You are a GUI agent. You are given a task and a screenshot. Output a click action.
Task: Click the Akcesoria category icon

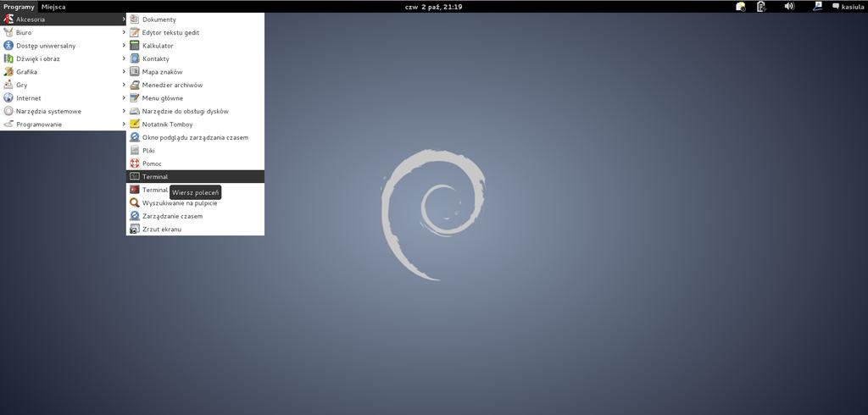pyautogui.click(x=8, y=19)
